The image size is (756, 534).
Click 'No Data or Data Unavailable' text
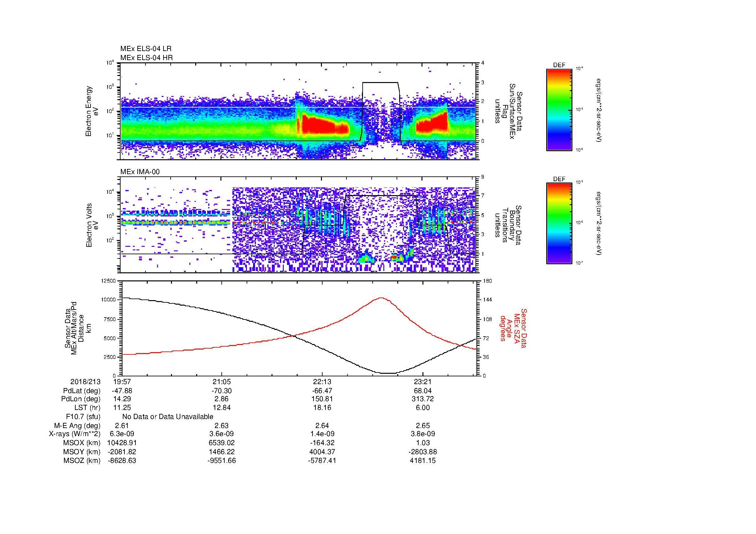tap(168, 417)
